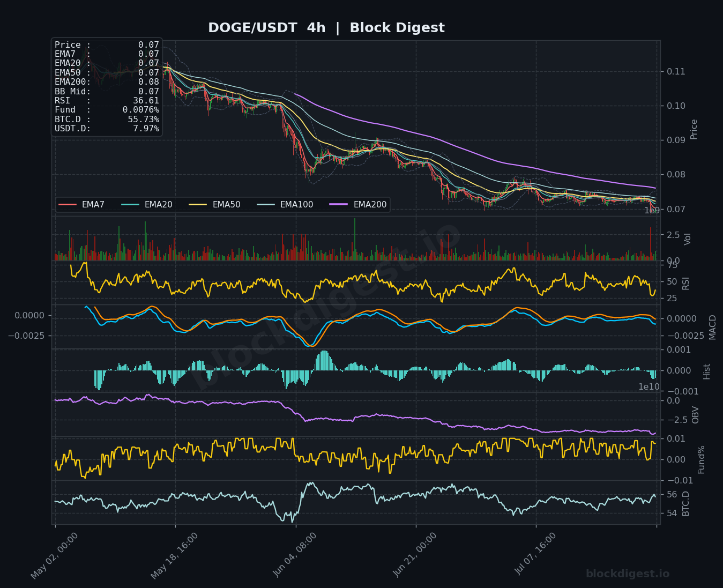Screen dimensions: 723x588
Task: Click the BTC.D 55.73% row
Action: [107, 120]
